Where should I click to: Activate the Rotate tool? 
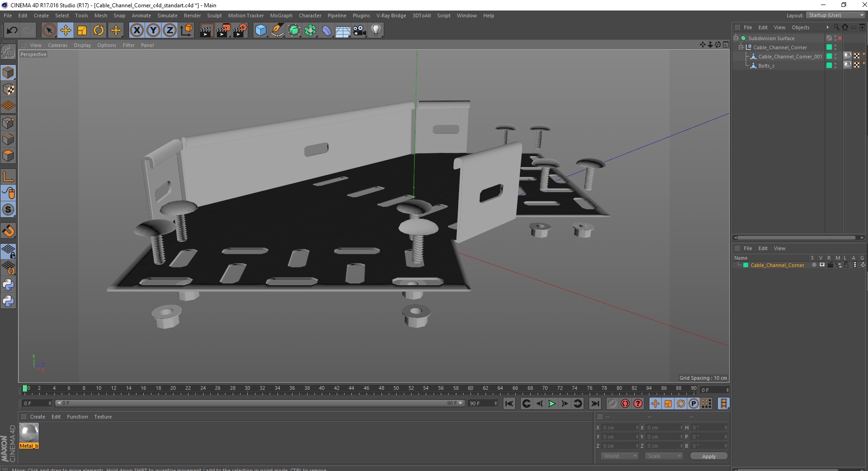coord(99,31)
